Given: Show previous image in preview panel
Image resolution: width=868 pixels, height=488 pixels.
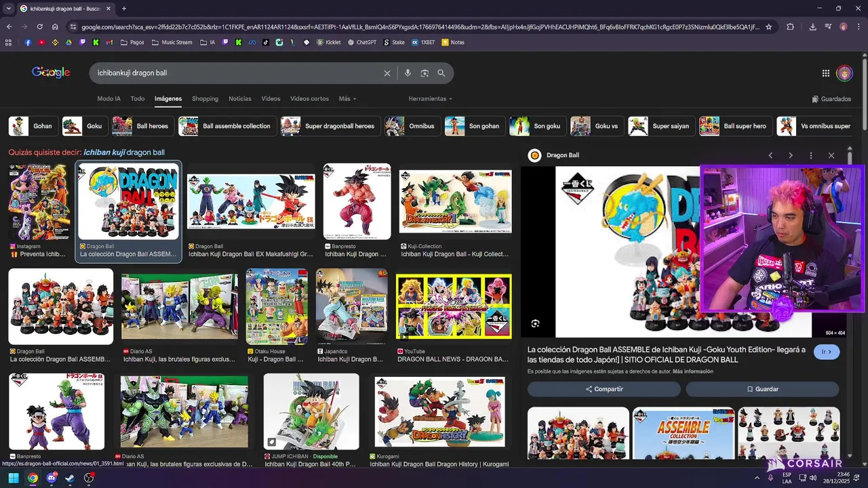Looking at the screenshot, I should pyautogui.click(x=770, y=155).
